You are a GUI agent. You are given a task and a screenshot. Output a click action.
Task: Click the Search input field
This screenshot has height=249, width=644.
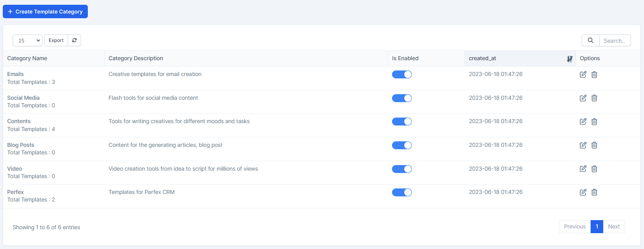614,40
